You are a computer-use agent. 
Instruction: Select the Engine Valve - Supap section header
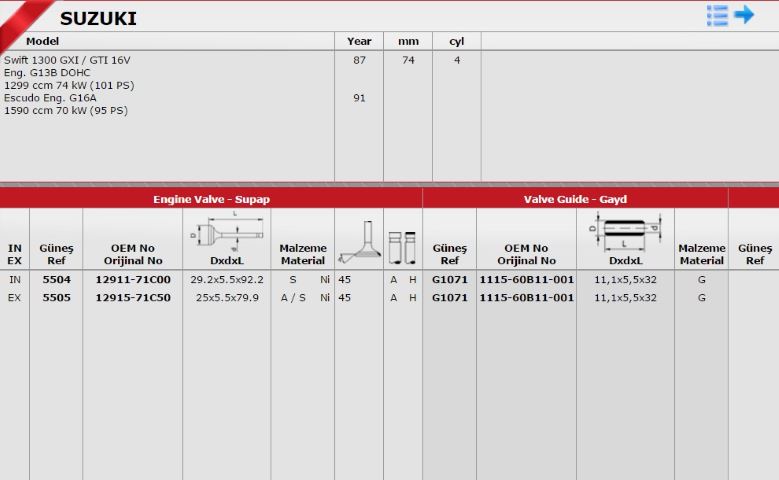point(211,199)
